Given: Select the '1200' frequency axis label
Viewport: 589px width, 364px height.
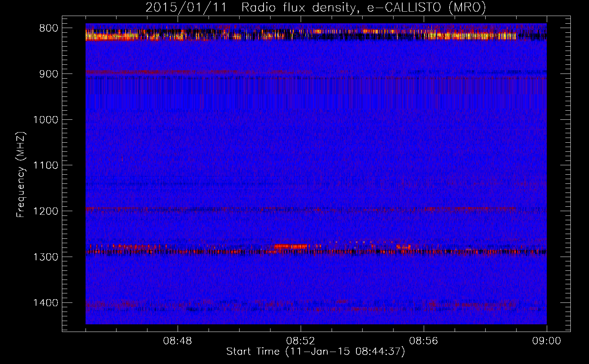Looking at the screenshot, I should tap(46, 211).
